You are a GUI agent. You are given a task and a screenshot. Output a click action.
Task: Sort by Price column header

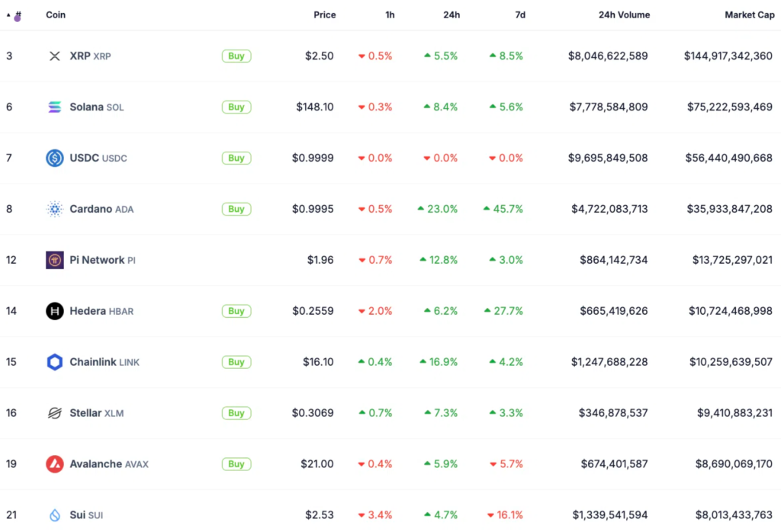coord(324,15)
